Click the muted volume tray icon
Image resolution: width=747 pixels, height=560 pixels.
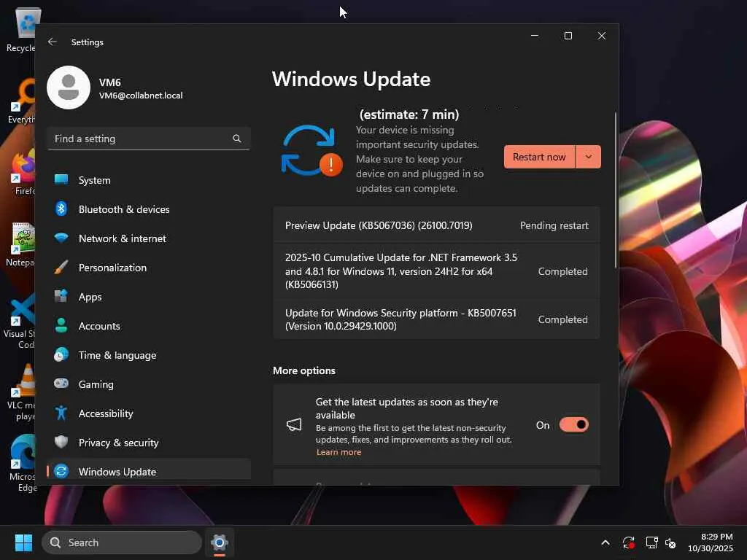tap(671, 542)
